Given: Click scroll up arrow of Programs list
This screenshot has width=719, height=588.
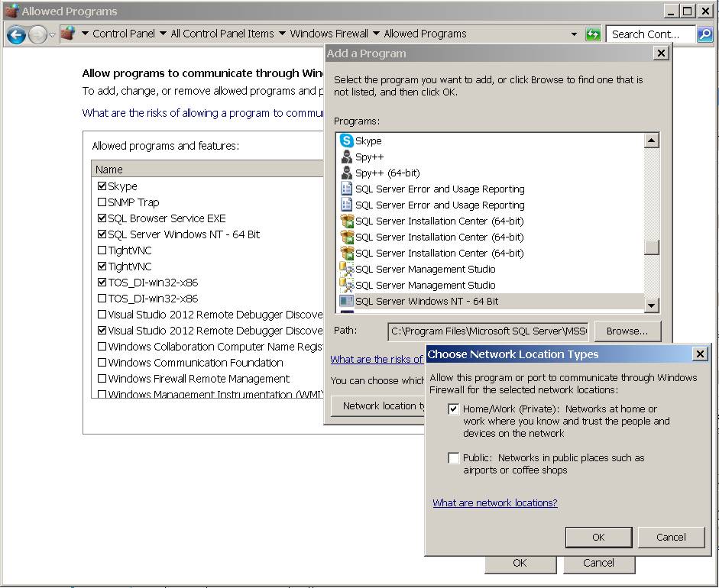Looking at the screenshot, I should [652, 141].
